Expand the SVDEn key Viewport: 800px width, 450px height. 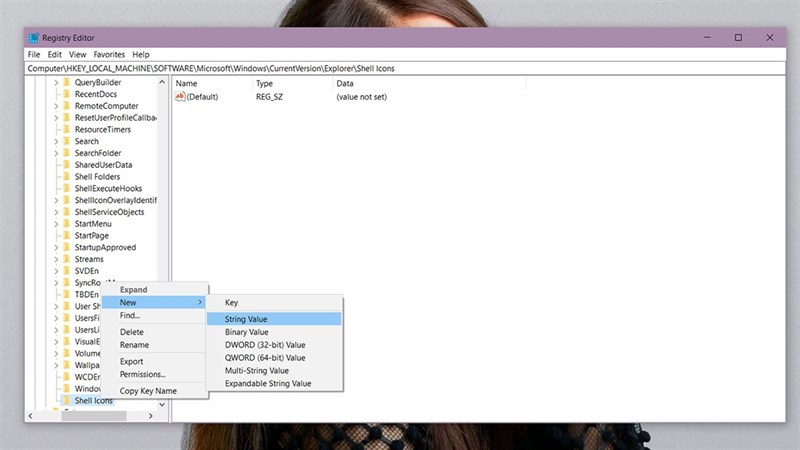pos(56,271)
